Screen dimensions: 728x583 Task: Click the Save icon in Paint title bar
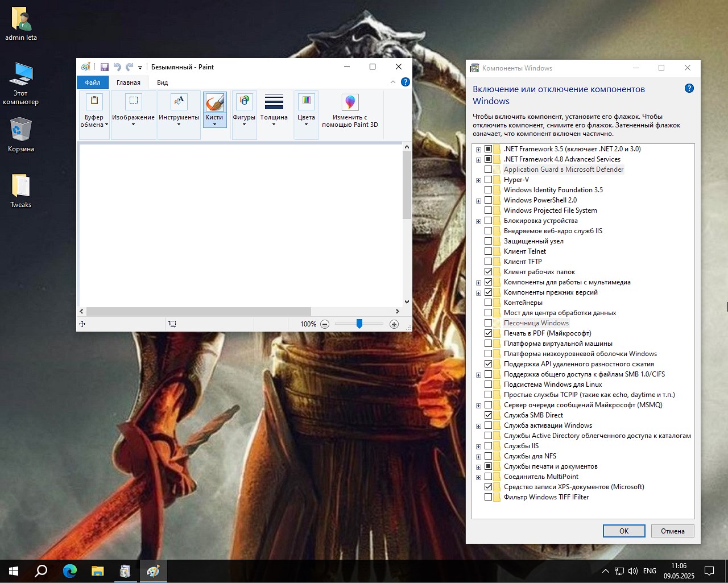click(x=104, y=67)
